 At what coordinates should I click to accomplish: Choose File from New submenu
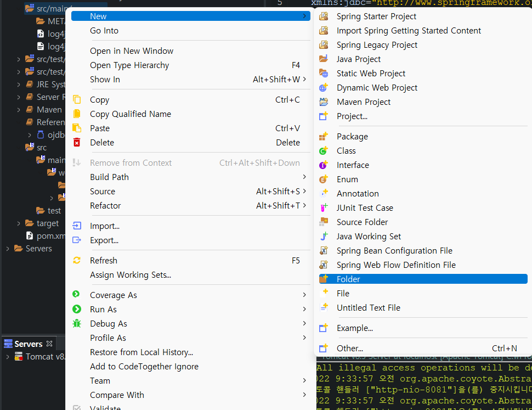click(343, 293)
